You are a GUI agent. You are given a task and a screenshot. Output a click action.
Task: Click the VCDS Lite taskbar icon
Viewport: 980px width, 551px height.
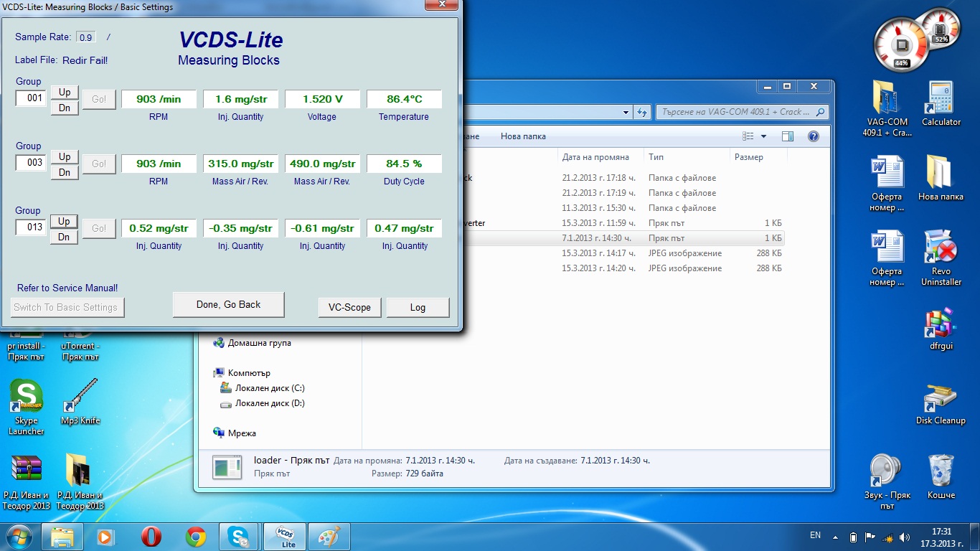click(x=286, y=537)
